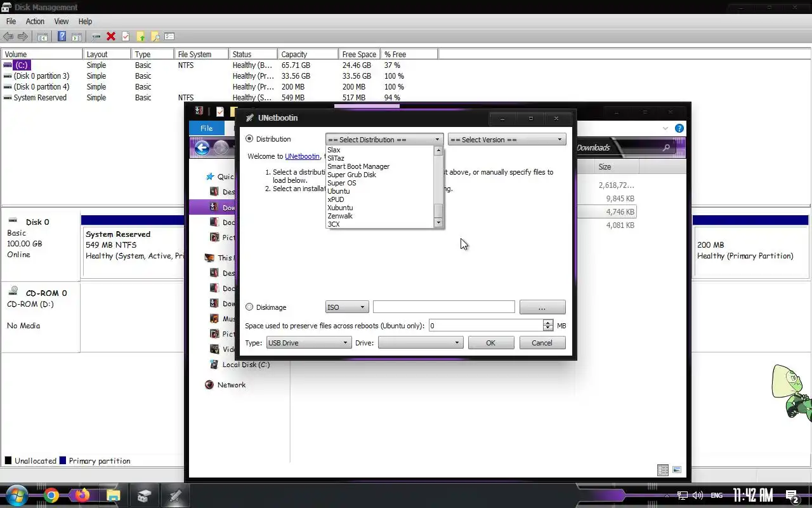Open File Explorer from the taskbar
The width and height of the screenshot is (812, 508).
pos(114,495)
